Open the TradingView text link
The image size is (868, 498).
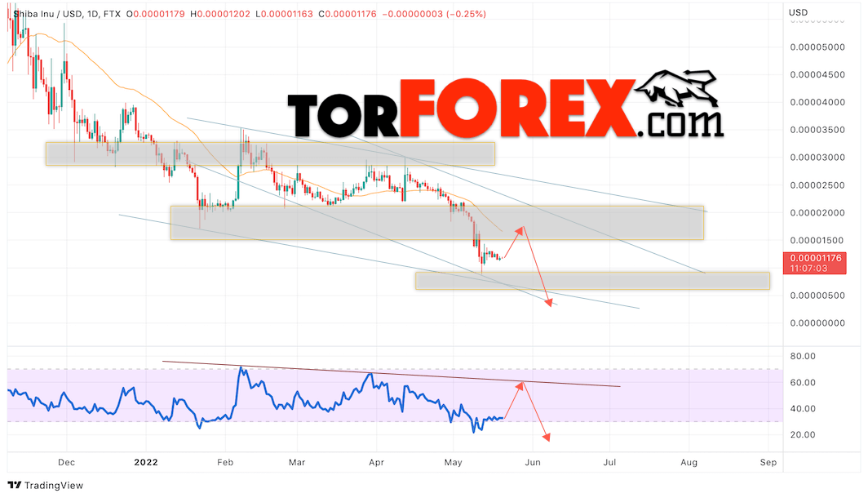[54, 485]
